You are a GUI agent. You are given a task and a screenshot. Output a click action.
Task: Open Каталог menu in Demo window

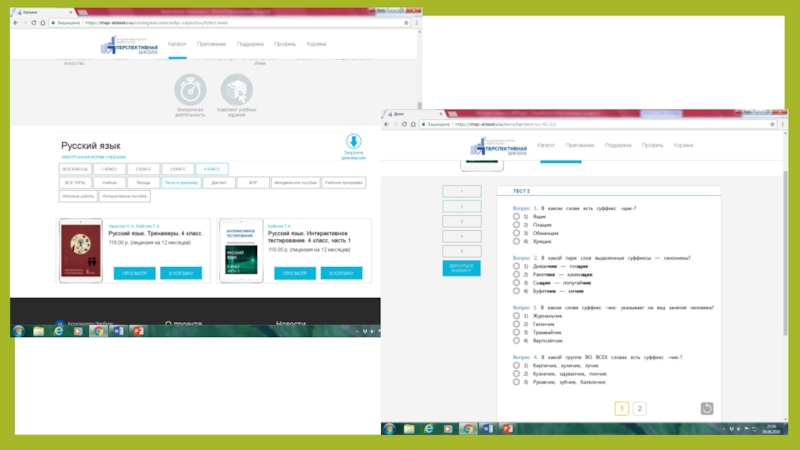click(x=545, y=145)
